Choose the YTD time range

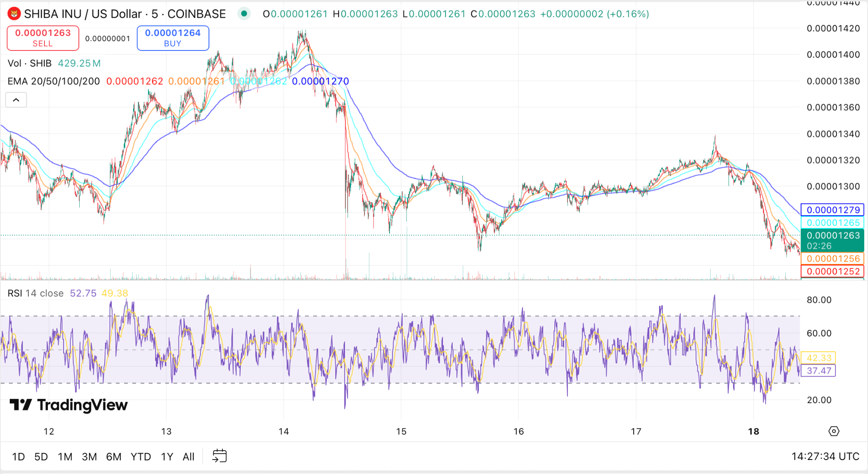(x=141, y=457)
